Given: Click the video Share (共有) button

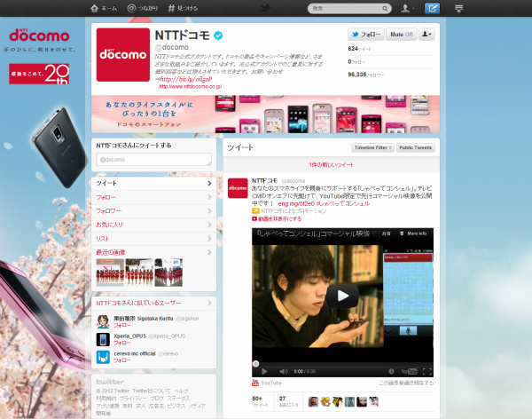Looking at the screenshot, I should (x=386, y=233).
